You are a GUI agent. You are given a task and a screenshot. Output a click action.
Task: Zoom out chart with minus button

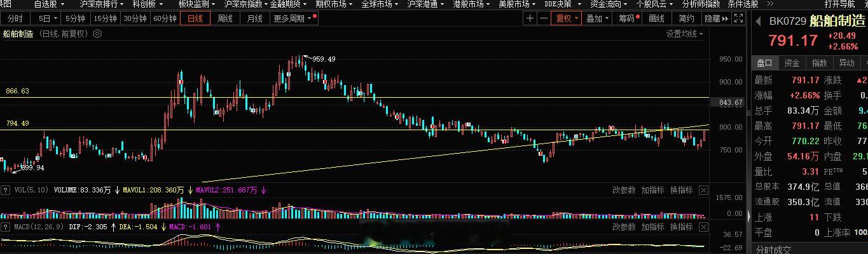[543, 18]
